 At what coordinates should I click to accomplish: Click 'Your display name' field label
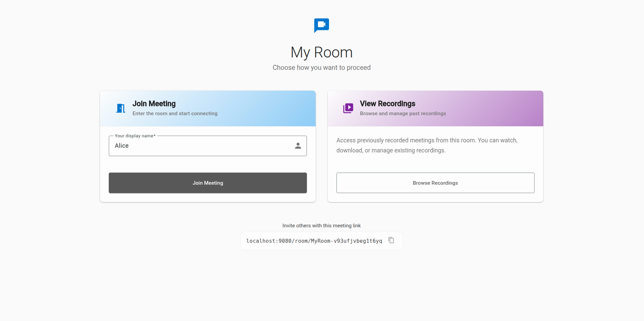click(135, 136)
